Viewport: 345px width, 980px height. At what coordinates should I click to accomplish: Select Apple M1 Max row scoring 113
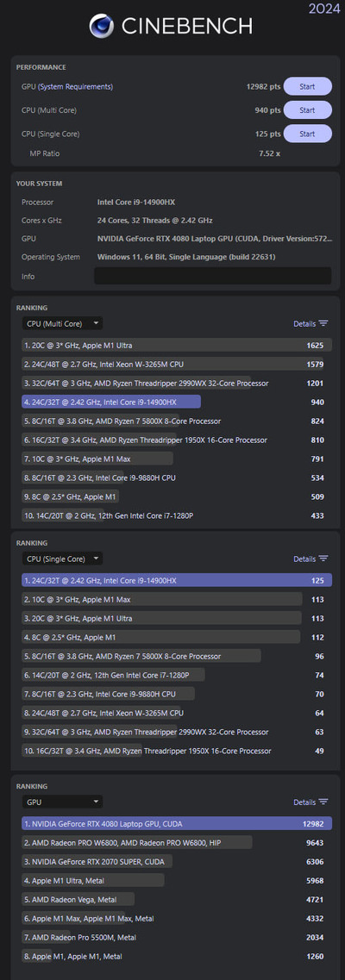177,599
